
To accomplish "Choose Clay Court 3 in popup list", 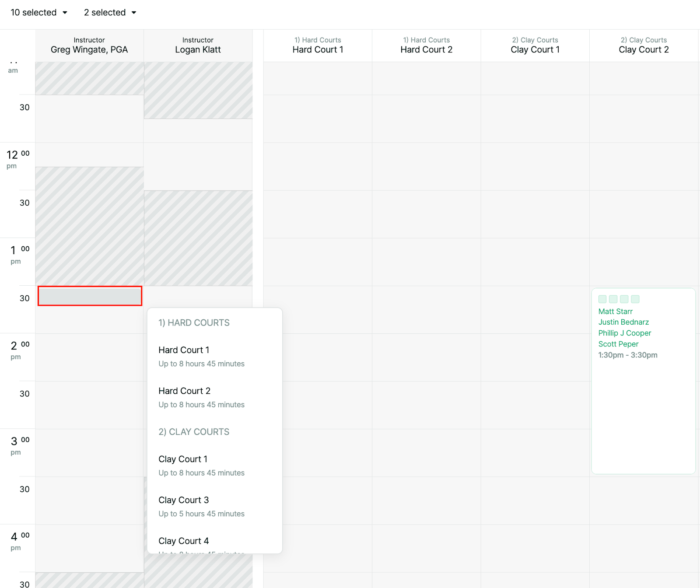I will tap(201, 506).
